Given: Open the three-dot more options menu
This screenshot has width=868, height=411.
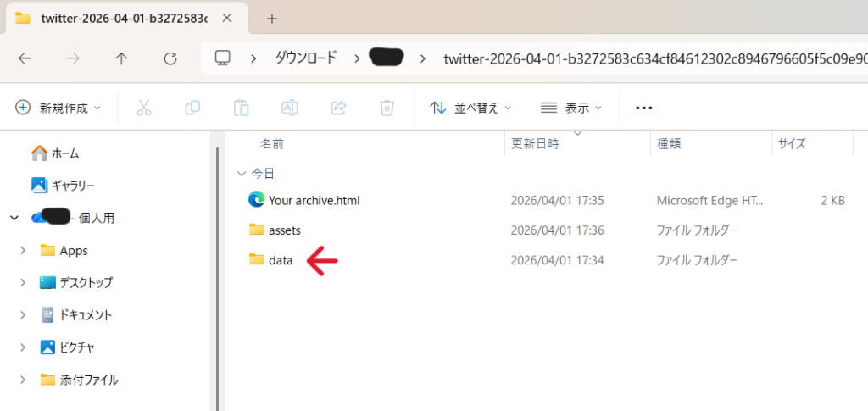Looking at the screenshot, I should [643, 108].
